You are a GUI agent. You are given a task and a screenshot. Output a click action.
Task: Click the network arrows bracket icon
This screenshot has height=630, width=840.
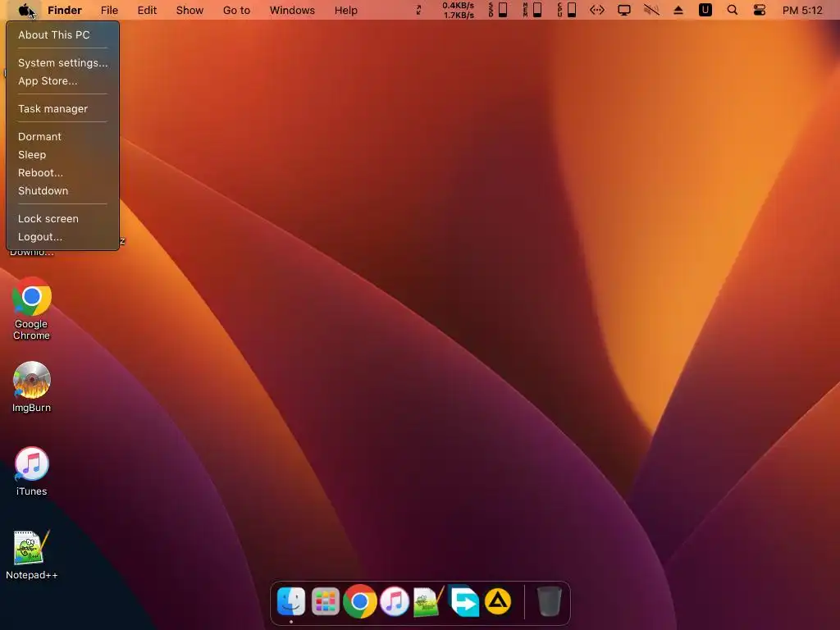(597, 10)
